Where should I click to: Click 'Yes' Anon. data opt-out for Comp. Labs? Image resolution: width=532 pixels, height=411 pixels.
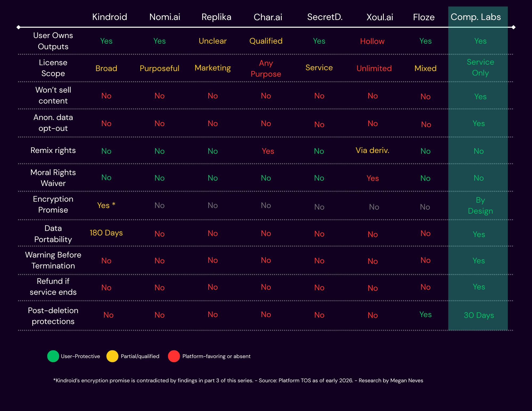(479, 123)
